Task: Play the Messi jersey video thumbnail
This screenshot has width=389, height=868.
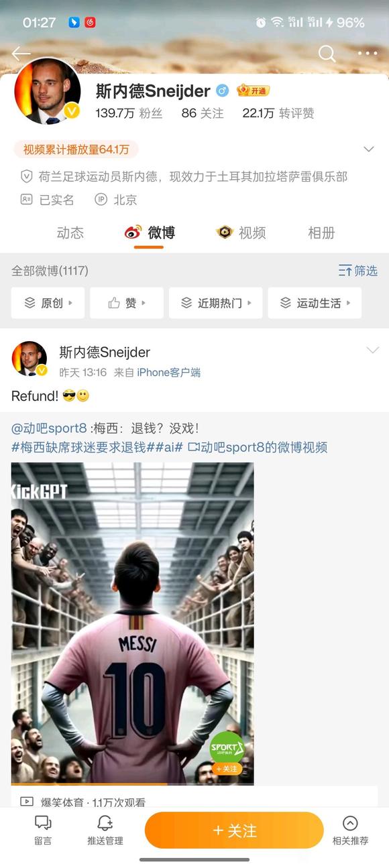Action: 132,623
